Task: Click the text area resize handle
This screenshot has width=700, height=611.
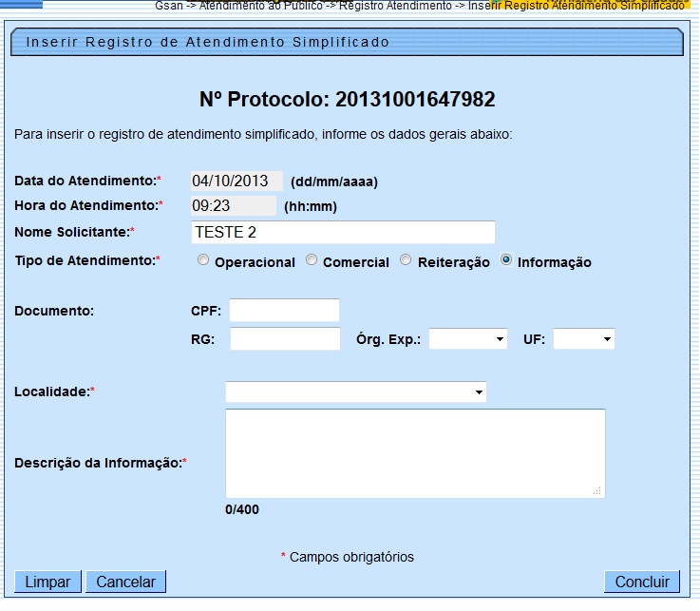Action: pyautogui.click(x=597, y=490)
